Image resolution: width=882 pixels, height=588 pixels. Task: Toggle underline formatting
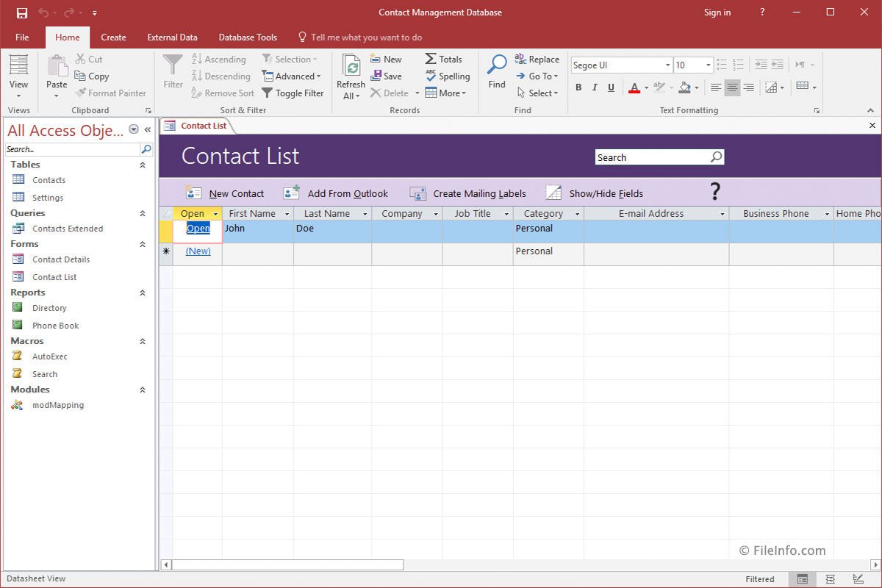(x=611, y=87)
